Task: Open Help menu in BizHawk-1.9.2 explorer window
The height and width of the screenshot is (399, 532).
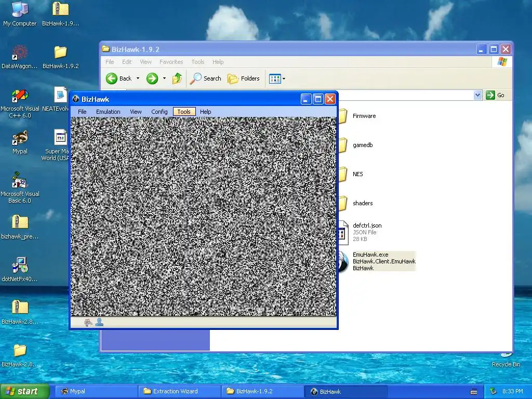Action: coord(218,62)
